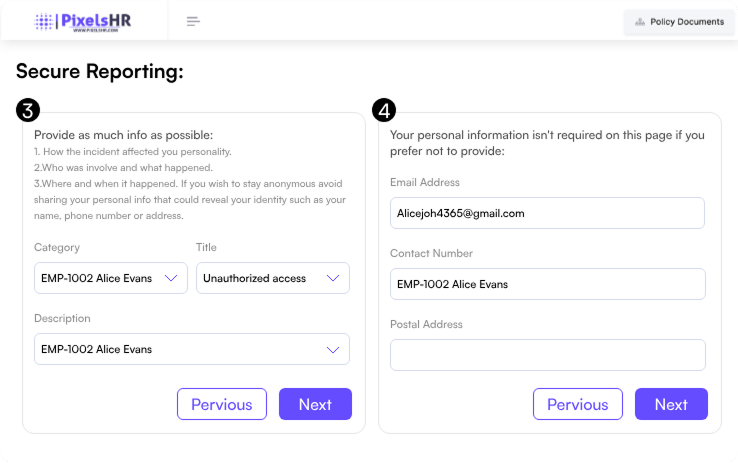
Task: Click the Email Address input field
Action: click(547, 213)
